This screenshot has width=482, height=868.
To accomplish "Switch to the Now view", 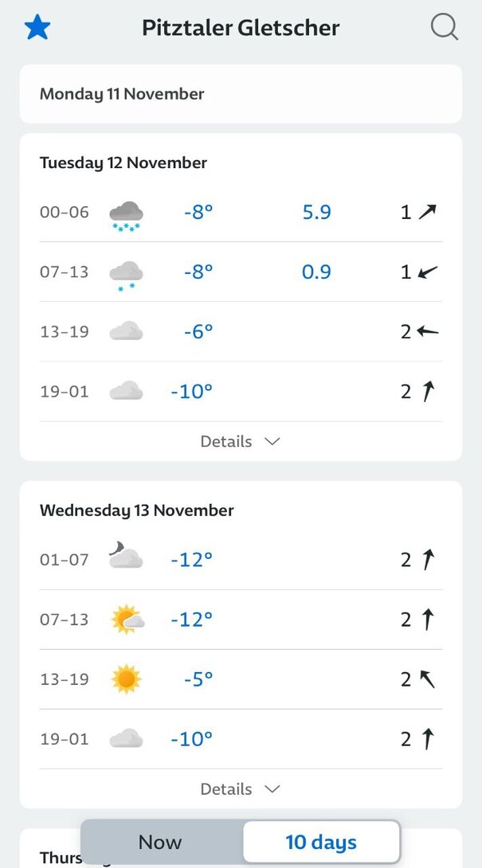I will 161,842.
